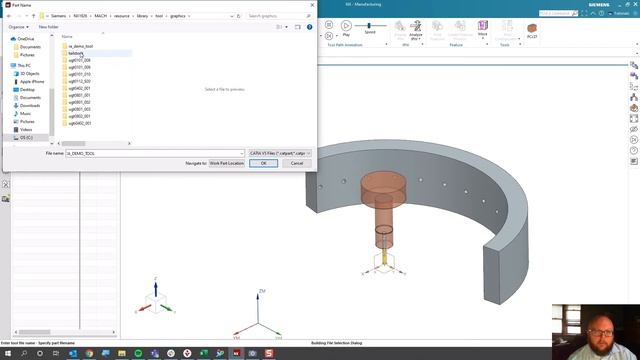This screenshot has height=360, width=640.
Task: Click the up-folder arrow in the file dialog
Action: (33, 16)
